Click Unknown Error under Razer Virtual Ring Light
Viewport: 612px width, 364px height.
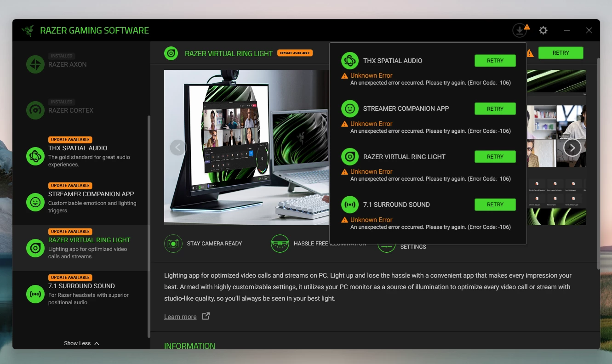click(x=372, y=171)
